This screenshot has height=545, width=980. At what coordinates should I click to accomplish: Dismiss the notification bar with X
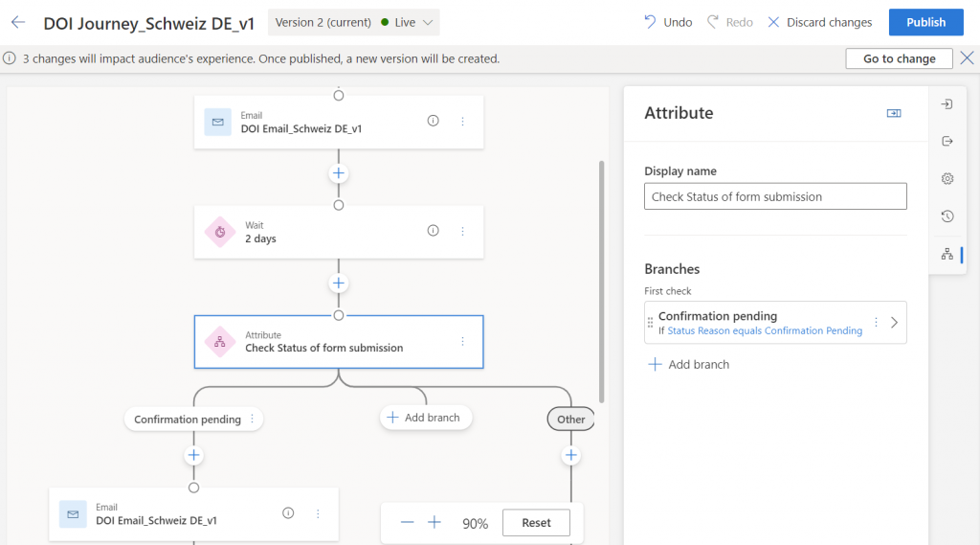pos(967,58)
